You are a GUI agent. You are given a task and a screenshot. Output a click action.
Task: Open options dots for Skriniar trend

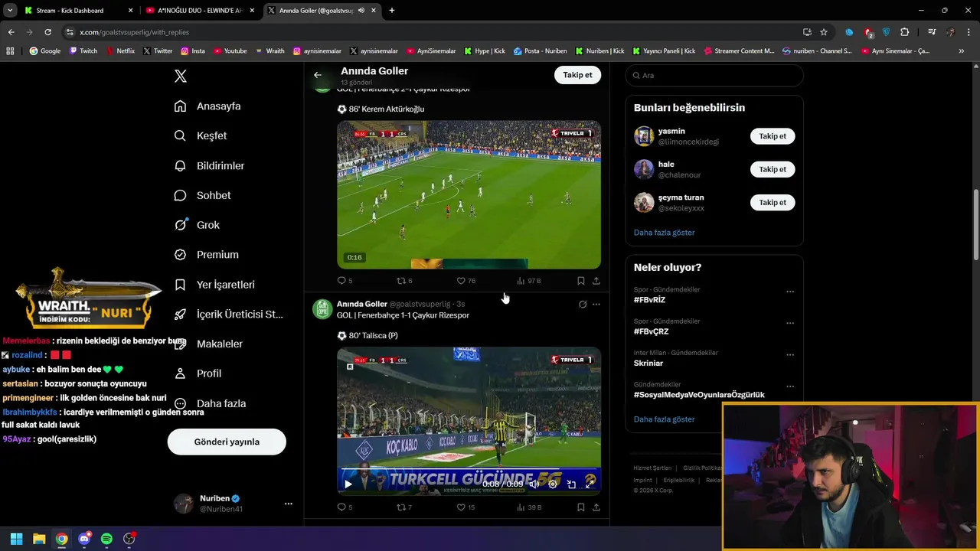(x=790, y=355)
